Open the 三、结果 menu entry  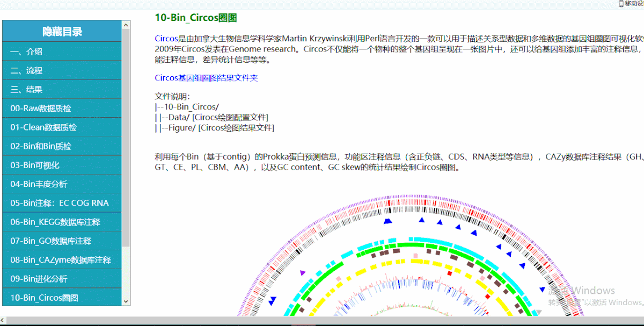(x=62, y=89)
